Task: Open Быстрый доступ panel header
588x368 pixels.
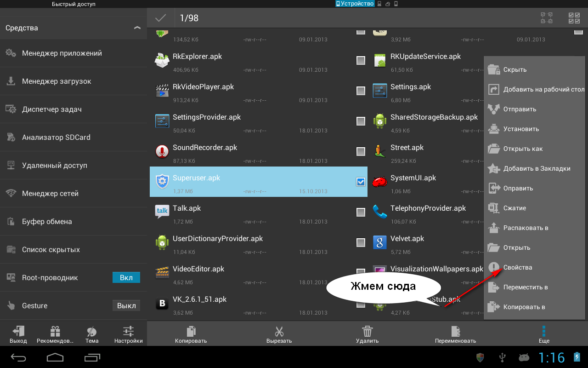Action: pos(73,4)
